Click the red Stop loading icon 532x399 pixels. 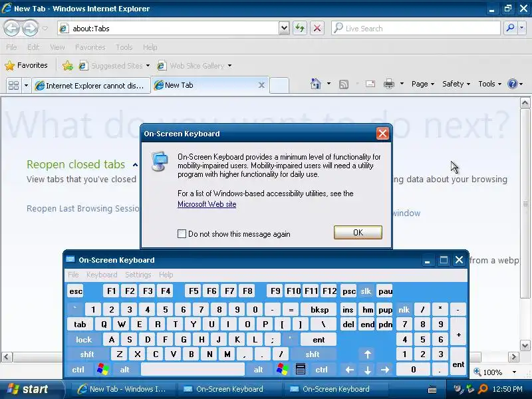[317, 28]
